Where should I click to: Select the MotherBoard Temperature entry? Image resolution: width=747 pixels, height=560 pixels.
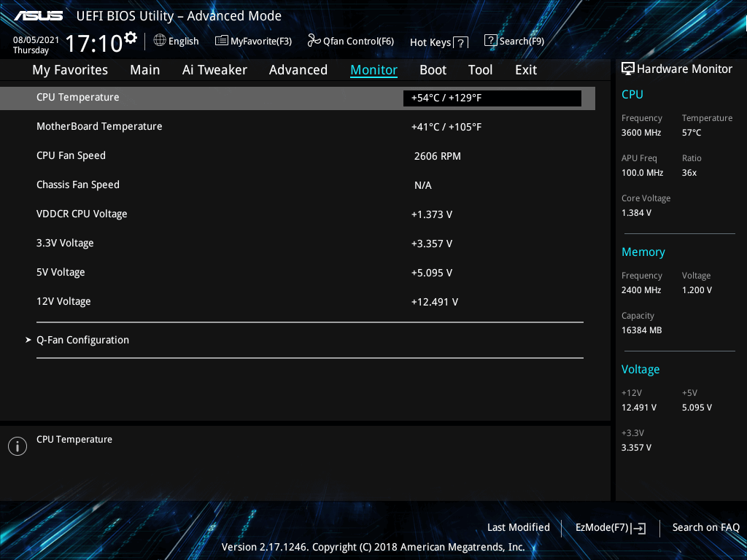(x=99, y=126)
